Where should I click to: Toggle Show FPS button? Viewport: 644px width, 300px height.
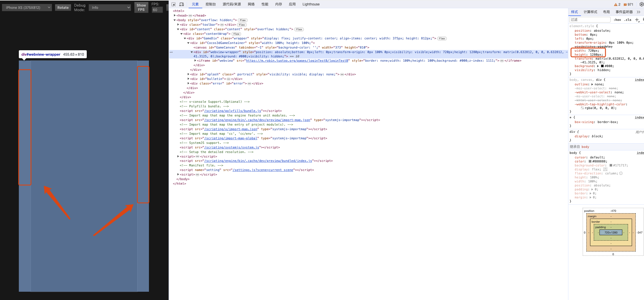pos(141,7)
